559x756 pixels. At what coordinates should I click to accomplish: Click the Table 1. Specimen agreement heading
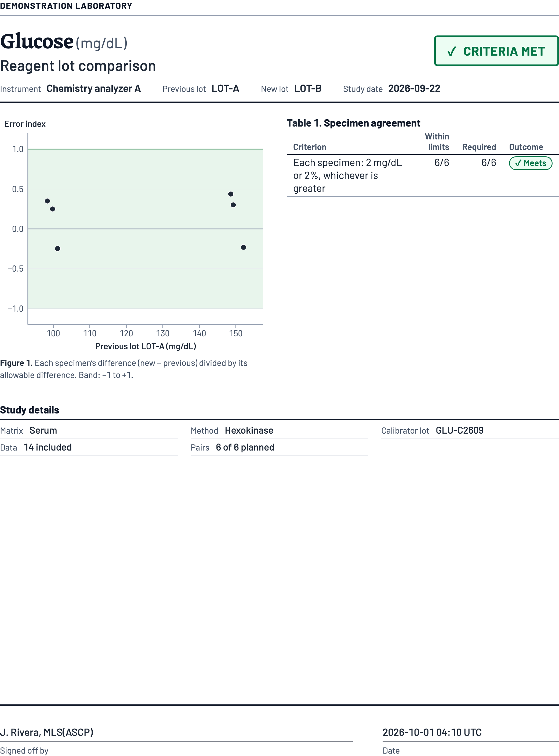pyautogui.click(x=354, y=123)
